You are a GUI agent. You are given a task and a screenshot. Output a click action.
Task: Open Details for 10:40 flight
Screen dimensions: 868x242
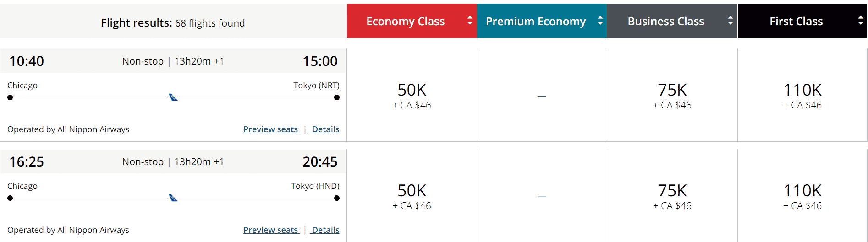pos(325,129)
